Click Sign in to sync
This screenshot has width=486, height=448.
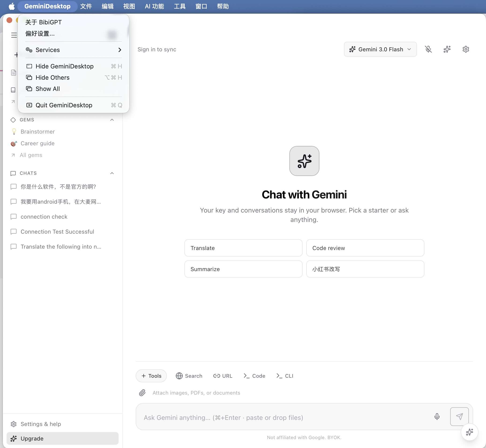[x=157, y=49]
